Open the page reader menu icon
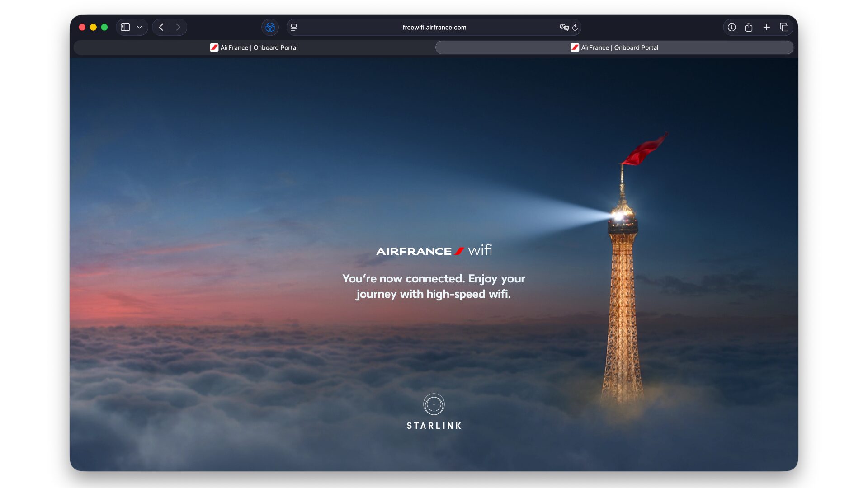 tap(294, 27)
